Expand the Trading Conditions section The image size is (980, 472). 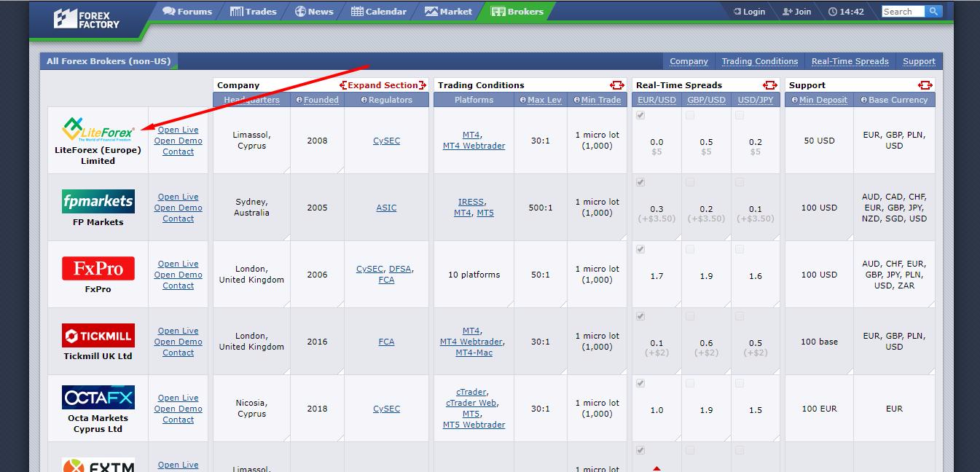(x=617, y=85)
